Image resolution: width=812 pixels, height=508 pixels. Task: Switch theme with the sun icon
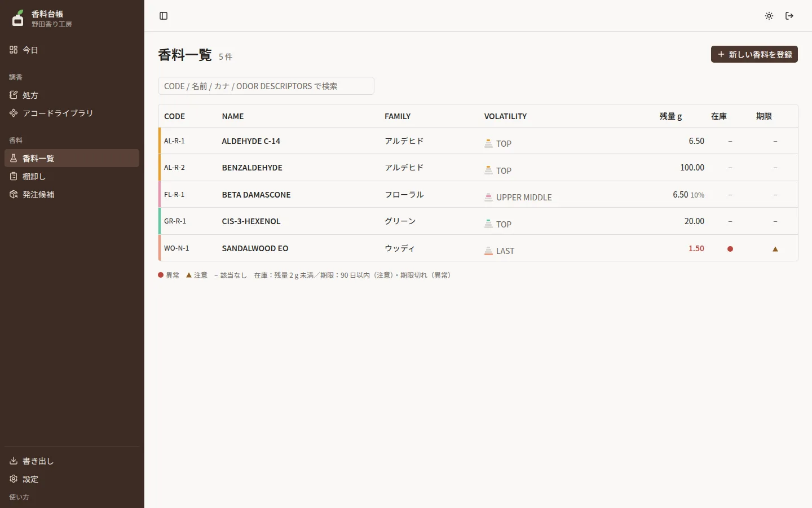point(769,16)
